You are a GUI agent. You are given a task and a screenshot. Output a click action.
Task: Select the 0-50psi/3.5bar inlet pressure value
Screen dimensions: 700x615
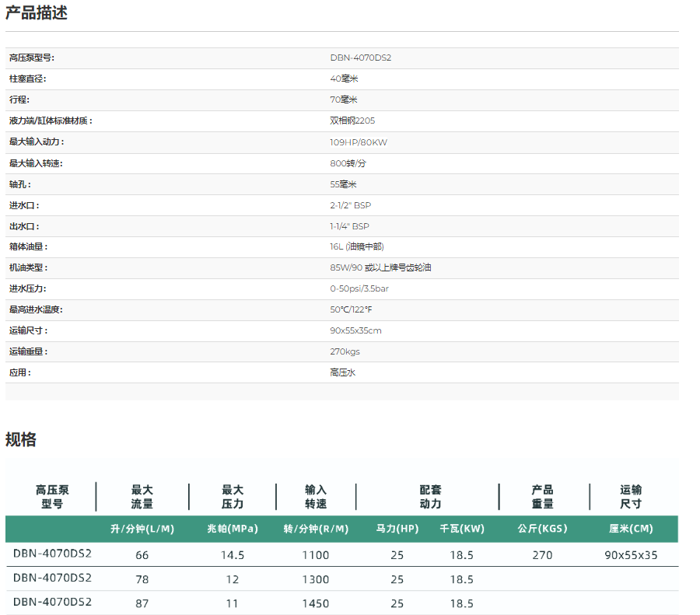click(359, 289)
